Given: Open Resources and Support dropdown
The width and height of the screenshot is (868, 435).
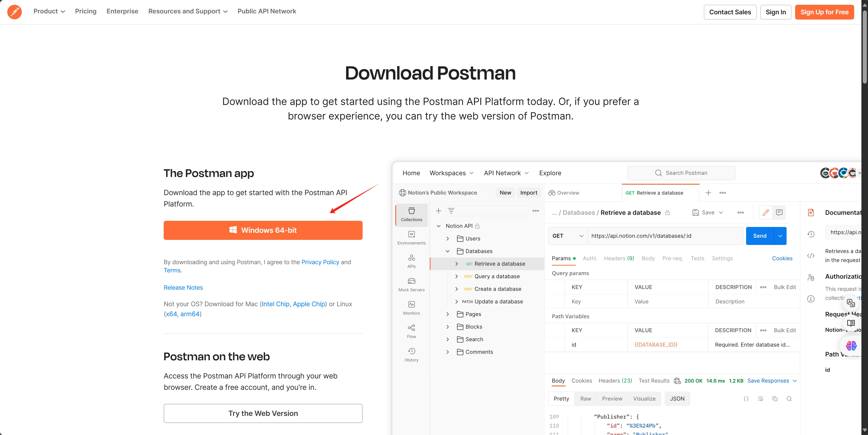Looking at the screenshot, I should pyautogui.click(x=188, y=11).
